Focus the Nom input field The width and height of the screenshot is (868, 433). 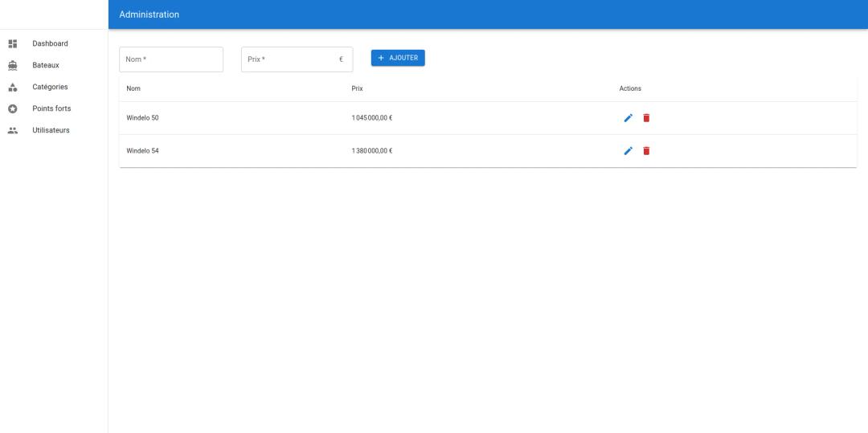171,59
